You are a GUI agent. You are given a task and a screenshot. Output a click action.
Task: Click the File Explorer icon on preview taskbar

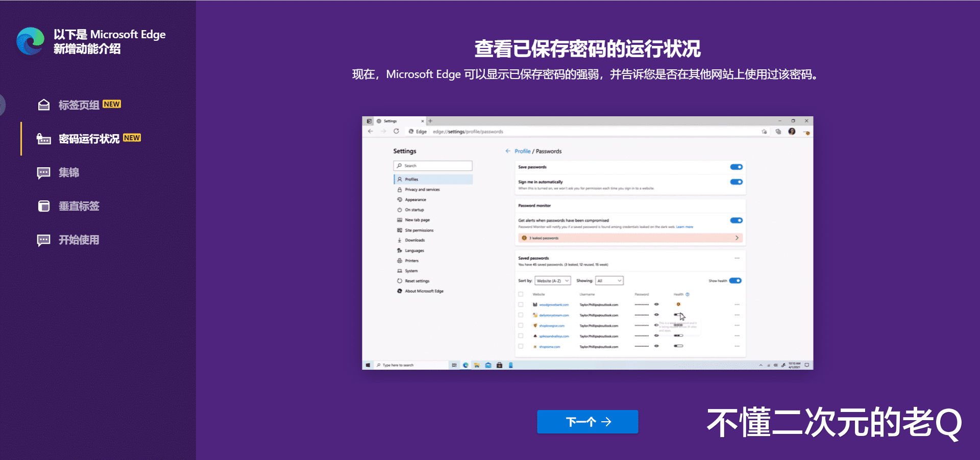(477, 365)
